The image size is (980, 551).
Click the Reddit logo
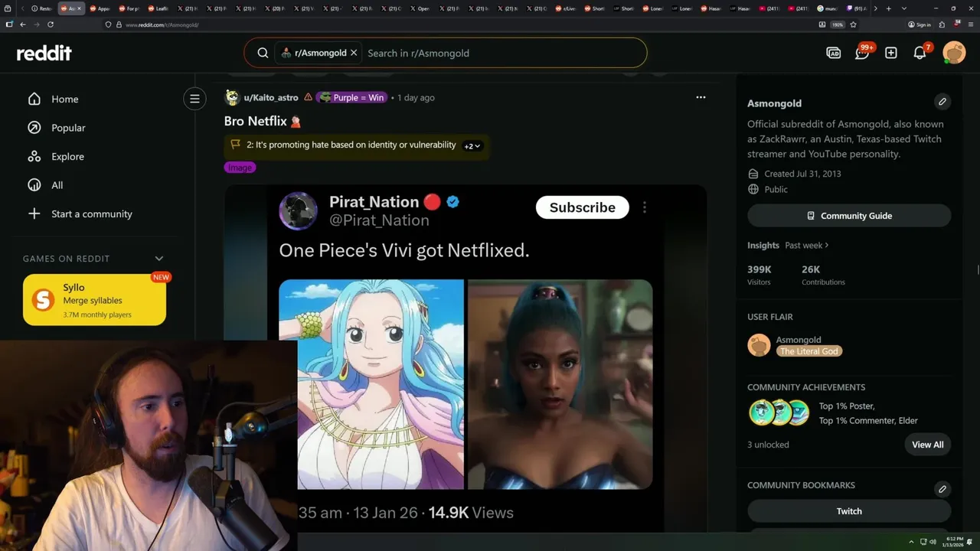coord(44,53)
